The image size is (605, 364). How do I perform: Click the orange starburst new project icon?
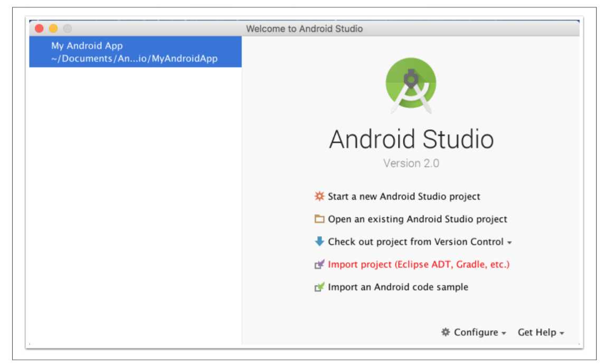(x=319, y=196)
